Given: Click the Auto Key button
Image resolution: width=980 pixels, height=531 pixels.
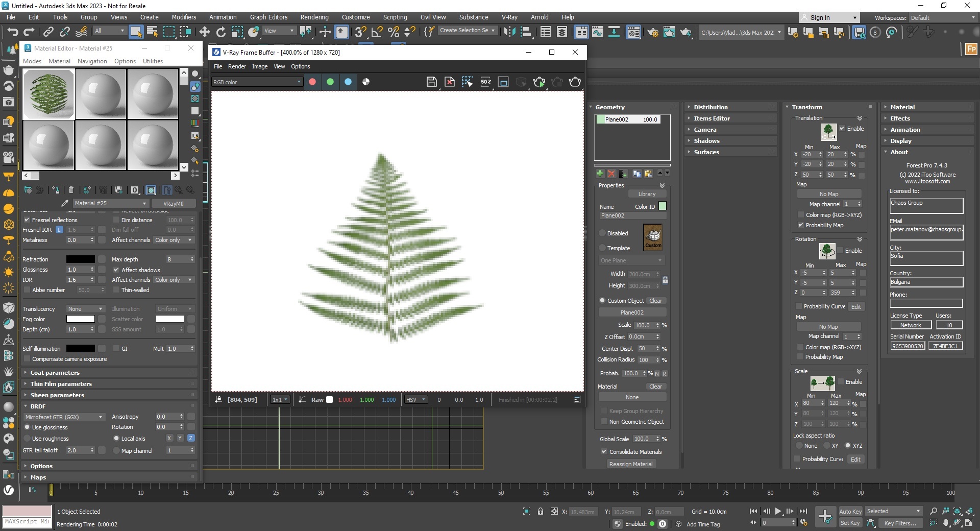Looking at the screenshot, I should [x=850, y=512].
